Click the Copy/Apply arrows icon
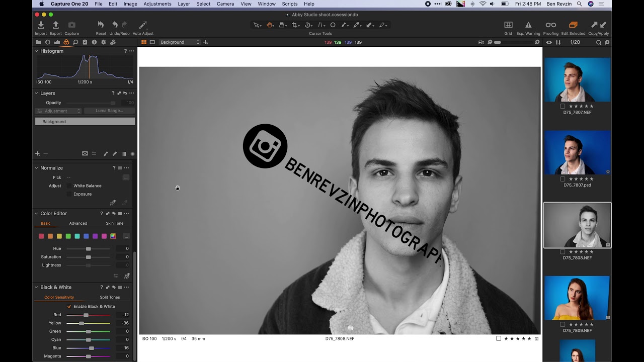This screenshot has height=362, width=644. pos(598,25)
